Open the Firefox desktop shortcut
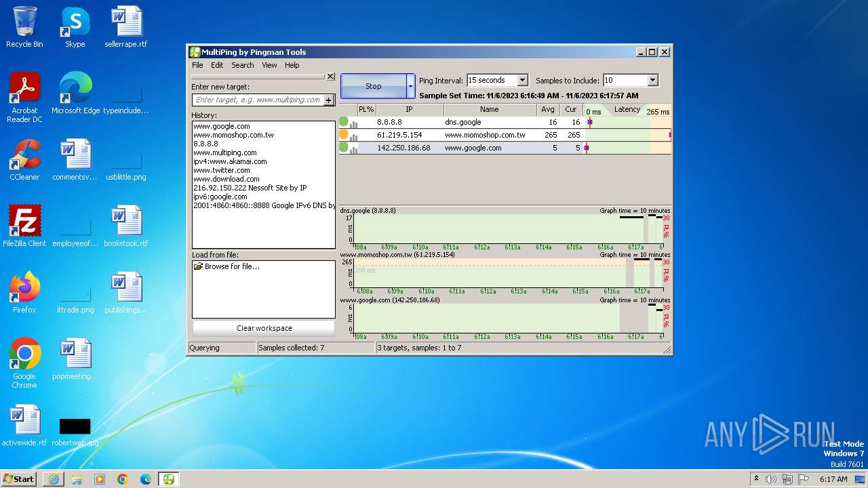 (x=24, y=293)
